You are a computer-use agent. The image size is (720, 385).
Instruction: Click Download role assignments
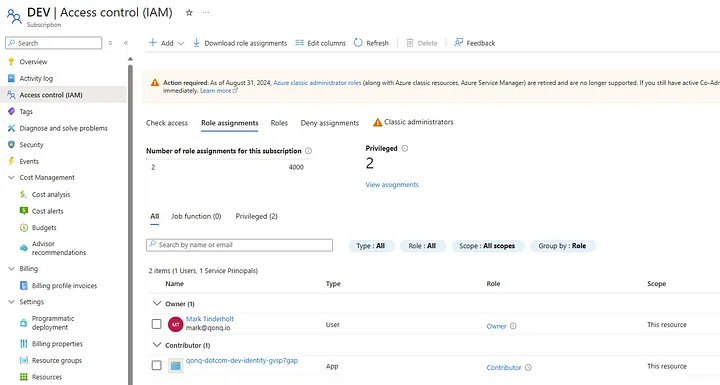pyautogui.click(x=240, y=43)
